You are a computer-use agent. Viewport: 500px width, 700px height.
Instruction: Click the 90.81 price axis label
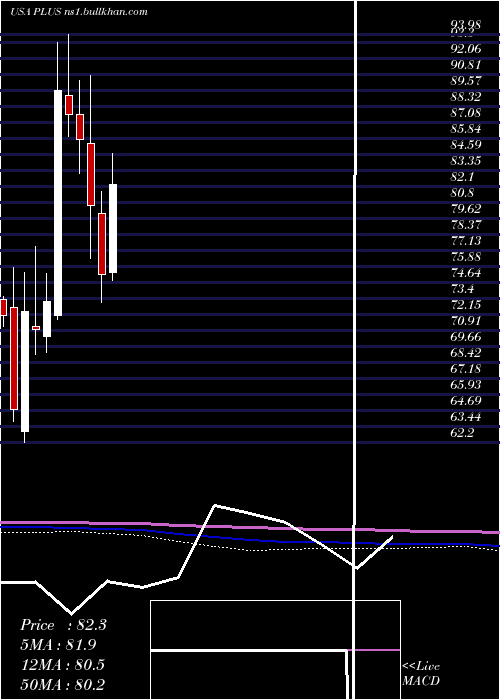point(466,64)
